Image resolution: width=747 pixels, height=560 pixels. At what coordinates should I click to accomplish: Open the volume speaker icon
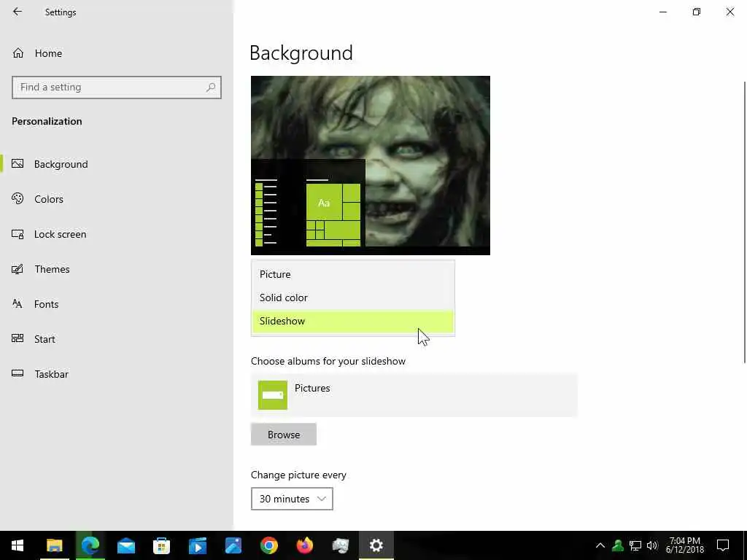pos(652,545)
